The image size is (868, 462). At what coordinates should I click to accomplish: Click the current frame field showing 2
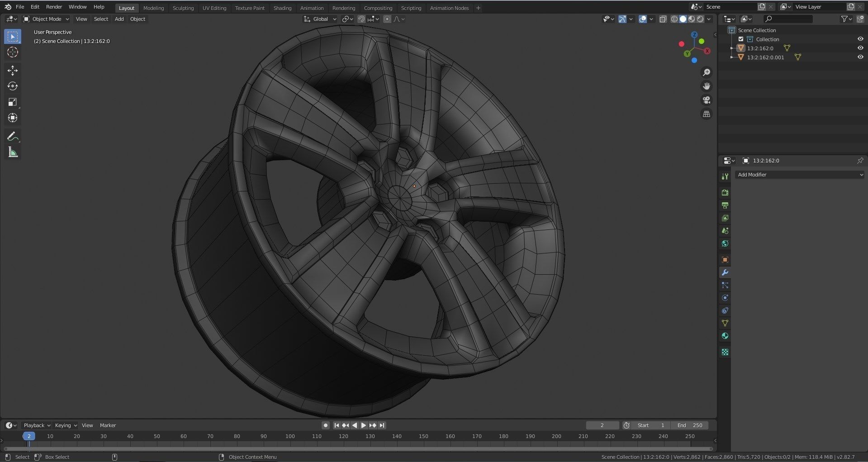coord(602,425)
